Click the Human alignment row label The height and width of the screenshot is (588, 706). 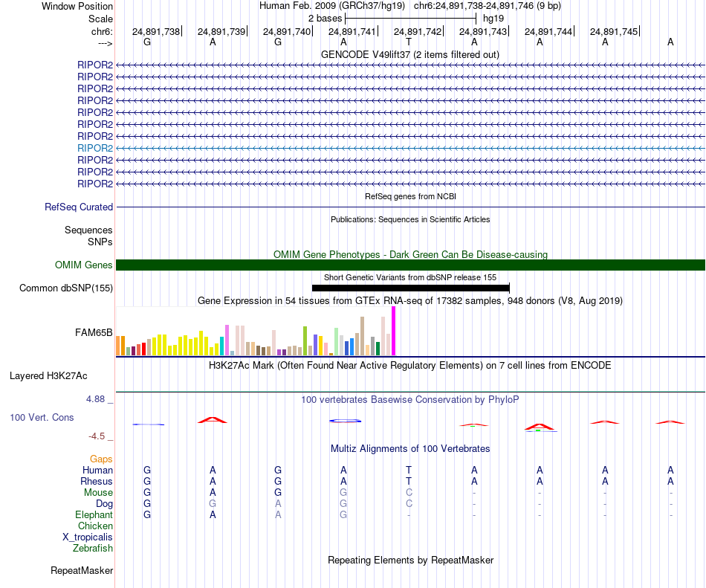click(x=97, y=470)
